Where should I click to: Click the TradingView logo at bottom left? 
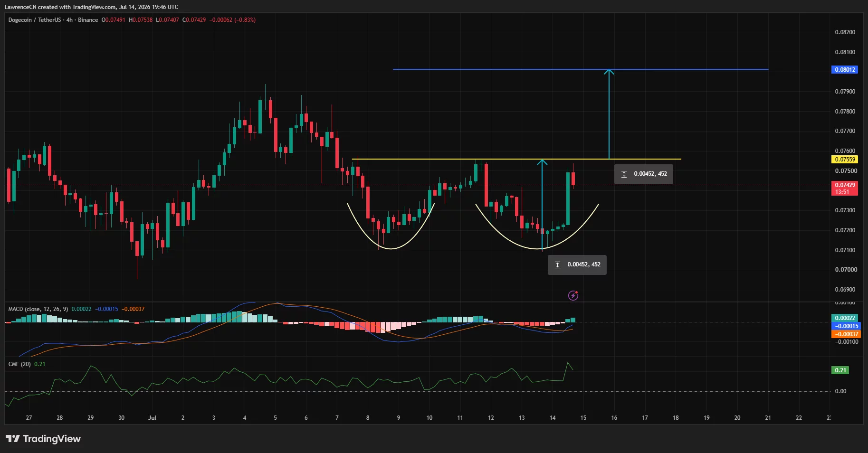coord(43,439)
